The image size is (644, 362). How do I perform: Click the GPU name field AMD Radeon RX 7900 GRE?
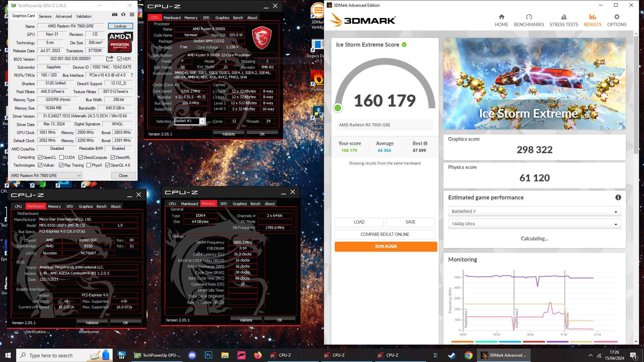[x=71, y=26]
